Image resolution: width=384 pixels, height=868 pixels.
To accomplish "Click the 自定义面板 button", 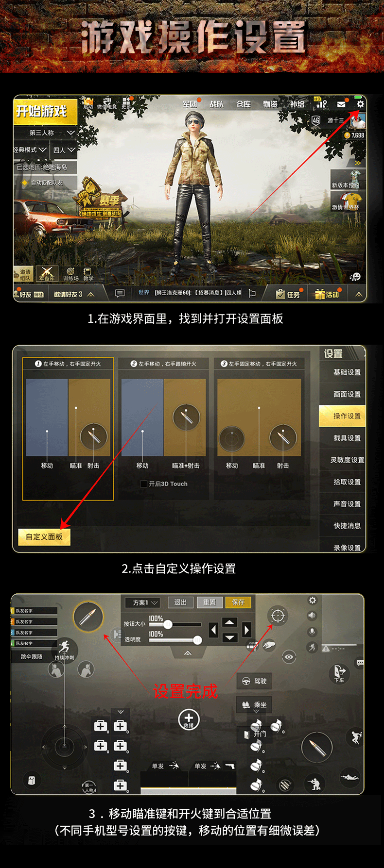I will 44,537.
